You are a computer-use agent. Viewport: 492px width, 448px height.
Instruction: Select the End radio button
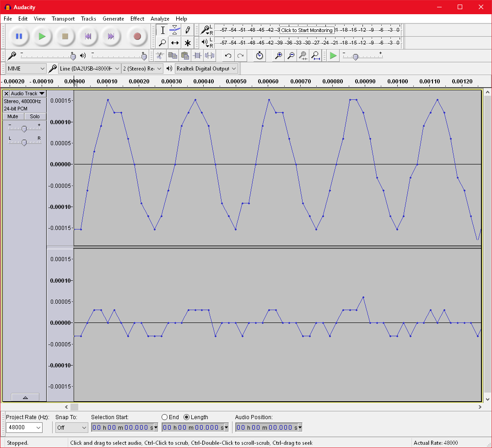coord(164,417)
